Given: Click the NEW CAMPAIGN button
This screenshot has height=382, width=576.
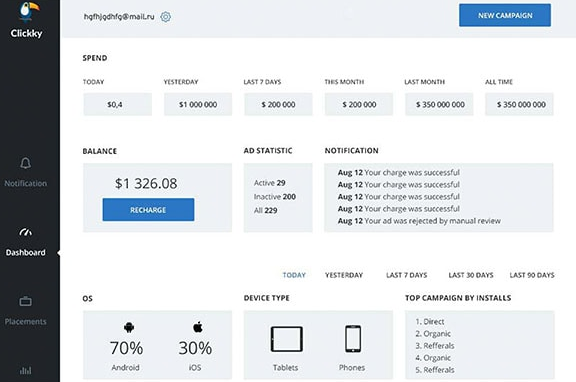Looking at the screenshot, I should [505, 15].
